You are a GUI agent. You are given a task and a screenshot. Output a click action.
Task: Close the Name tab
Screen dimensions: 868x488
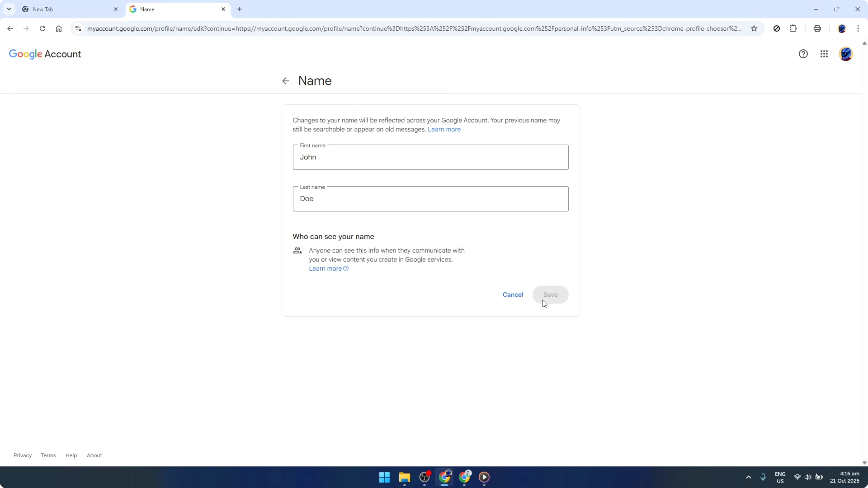pos(223,9)
